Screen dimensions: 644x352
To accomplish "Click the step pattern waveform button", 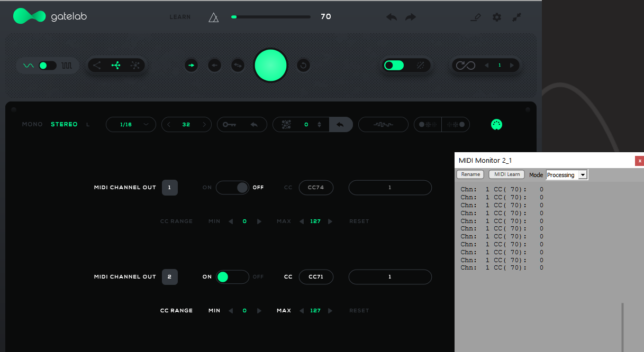I will click(x=383, y=125).
